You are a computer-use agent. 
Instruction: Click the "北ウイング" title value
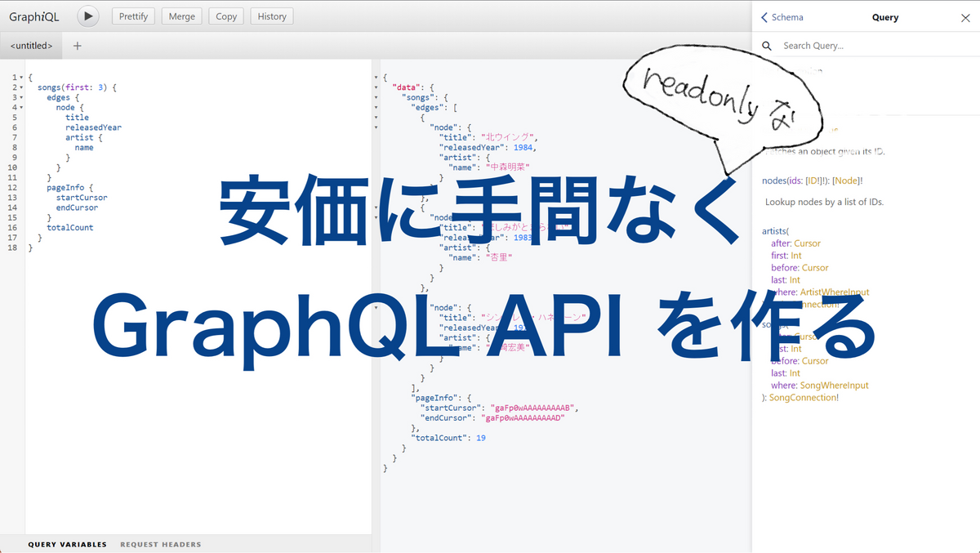[509, 137]
